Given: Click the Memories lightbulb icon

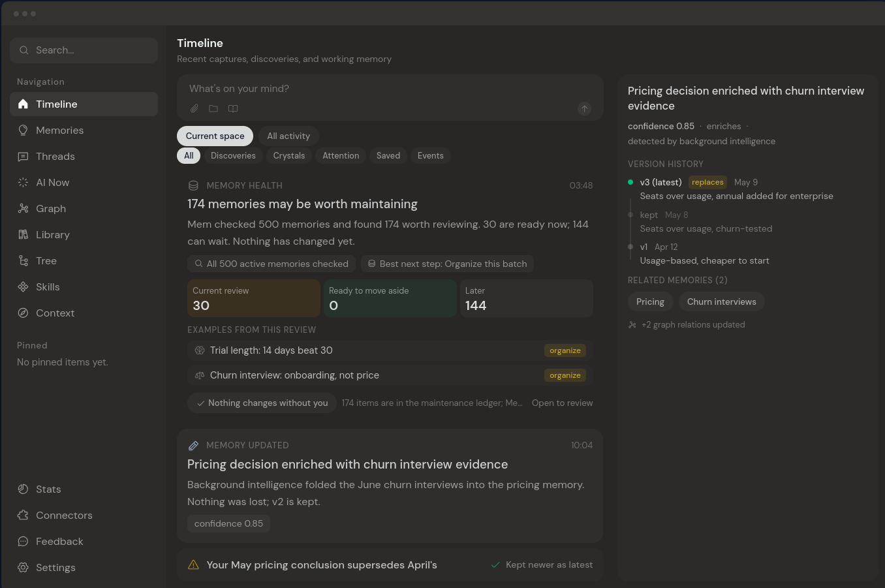Looking at the screenshot, I should (23, 130).
